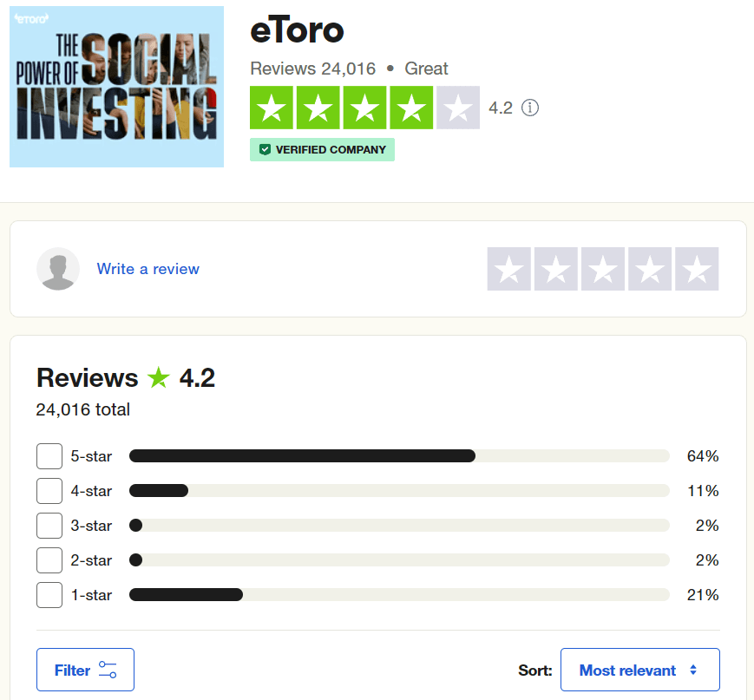Check the 1-star reviews checkbox
754x700 pixels.
[49, 595]
